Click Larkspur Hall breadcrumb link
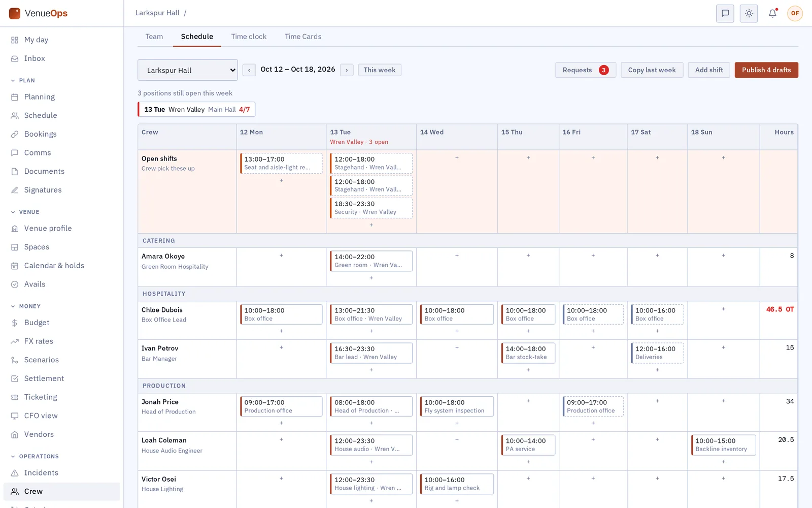This screenshot has height=508, width=812. [157, 13]
